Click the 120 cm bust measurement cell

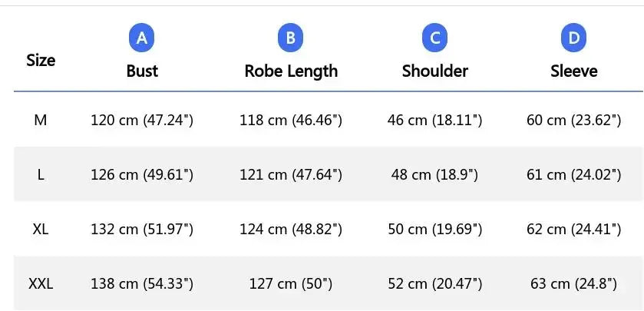tap(142, 120)
